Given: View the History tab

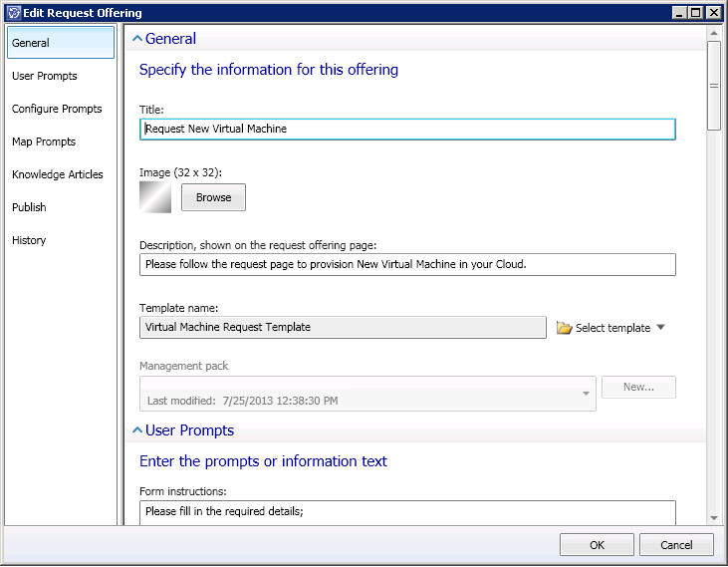Looking at the screenshot, I should [x=29, y=240].
